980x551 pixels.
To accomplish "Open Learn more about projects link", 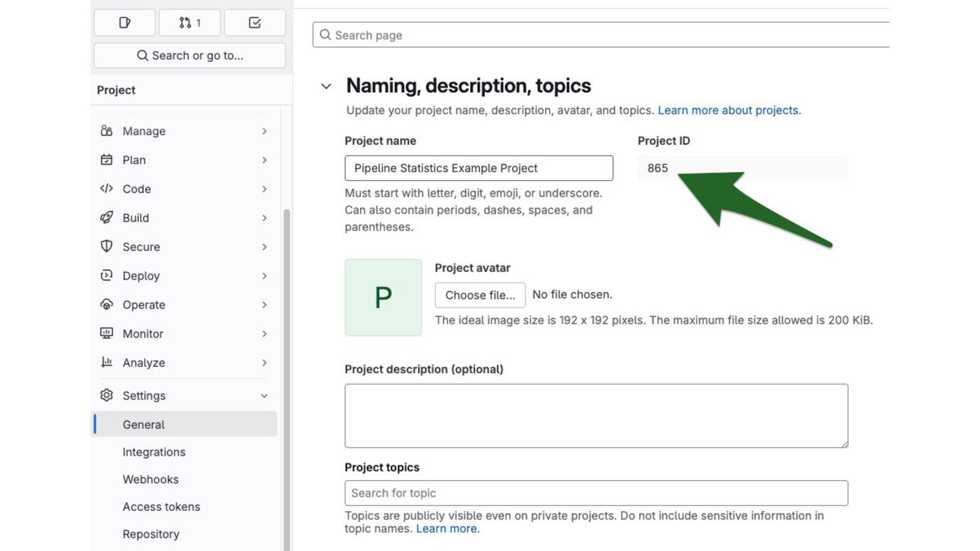I will (729, 110).
